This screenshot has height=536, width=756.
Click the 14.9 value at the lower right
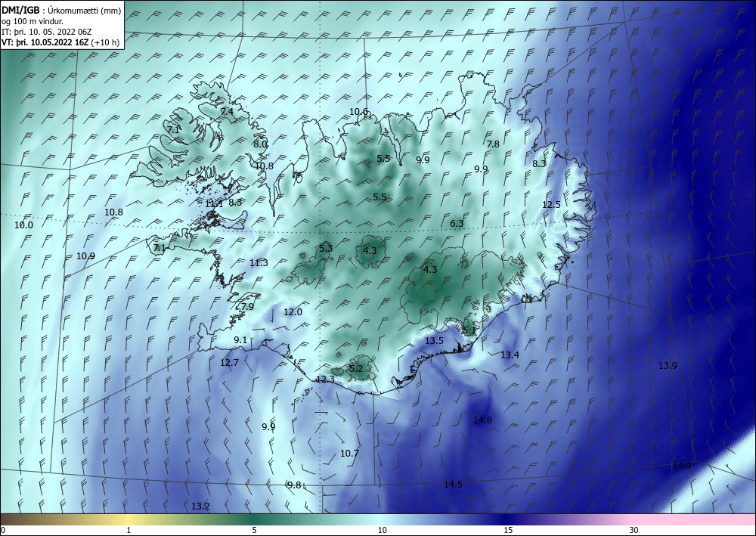pos(682,465)
